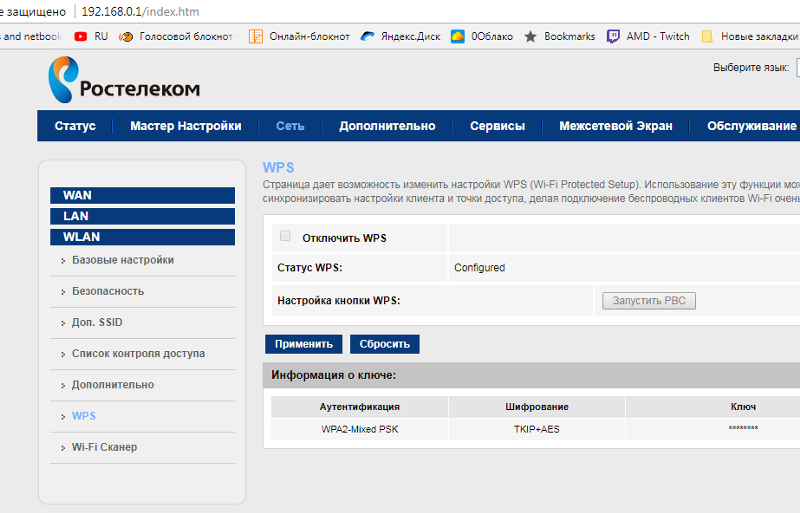Viewport: 800px width, 513px height.
Task: Expand the LAN section in sidebar
Action: pyautogui.click(x=142, y=216)
